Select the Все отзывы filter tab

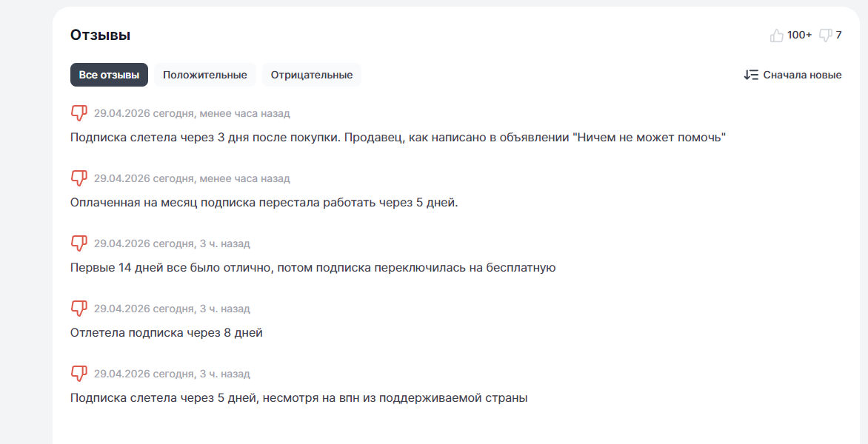(x=109, y=75)
